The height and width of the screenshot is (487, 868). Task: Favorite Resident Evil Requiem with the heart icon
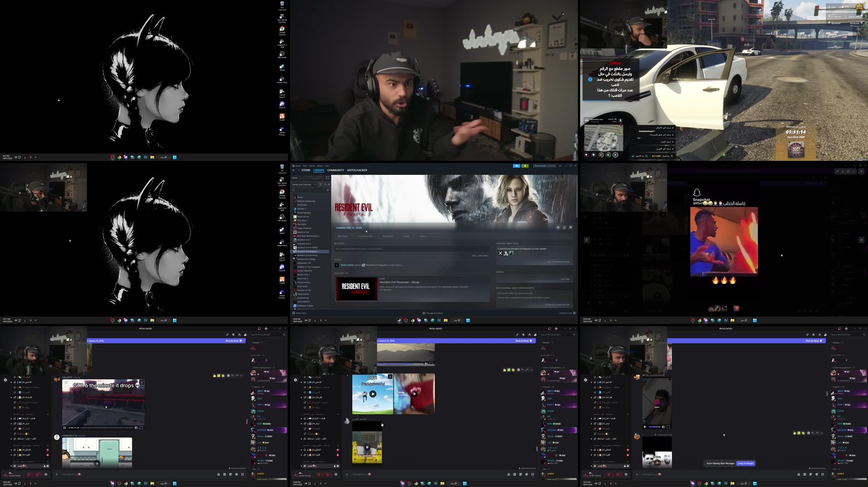pos(571,227)
